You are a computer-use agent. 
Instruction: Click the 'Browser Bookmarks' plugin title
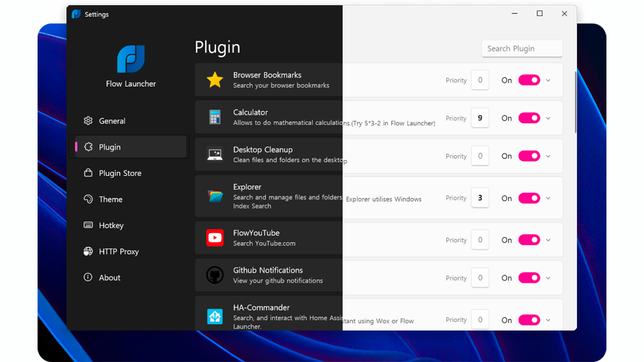[x=267, y=75]
